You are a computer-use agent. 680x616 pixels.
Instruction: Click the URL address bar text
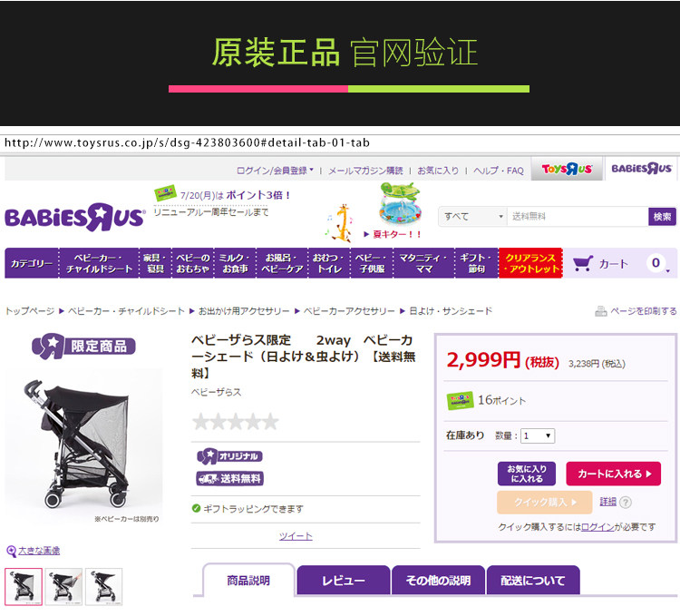pos(187,142)
